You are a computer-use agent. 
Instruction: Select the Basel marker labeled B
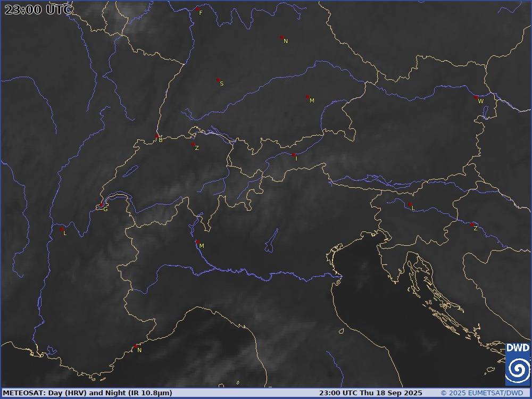(157, 136)
